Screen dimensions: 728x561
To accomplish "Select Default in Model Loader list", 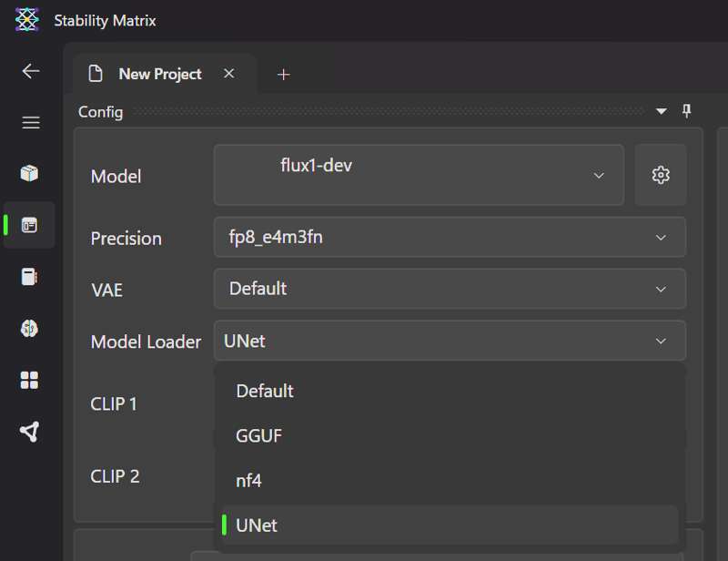I will tap(265, 391).
